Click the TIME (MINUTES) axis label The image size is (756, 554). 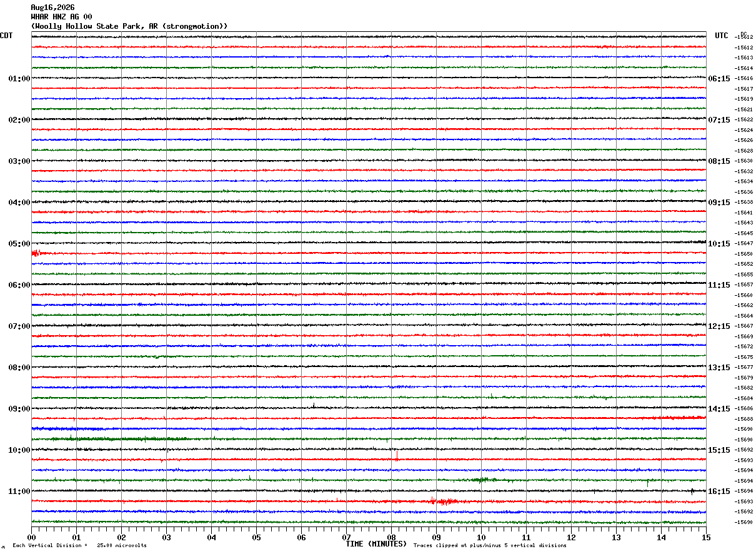[x=376, y=544]
